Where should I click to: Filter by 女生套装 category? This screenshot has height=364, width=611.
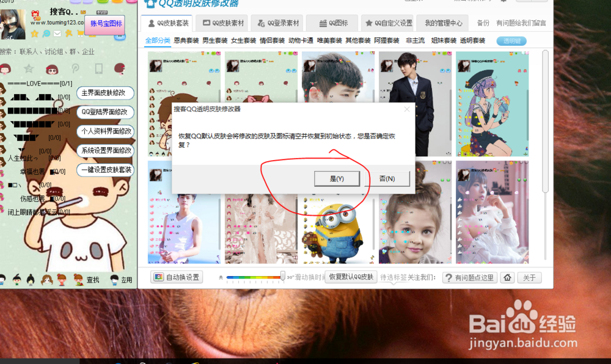[x=244, y=40]
